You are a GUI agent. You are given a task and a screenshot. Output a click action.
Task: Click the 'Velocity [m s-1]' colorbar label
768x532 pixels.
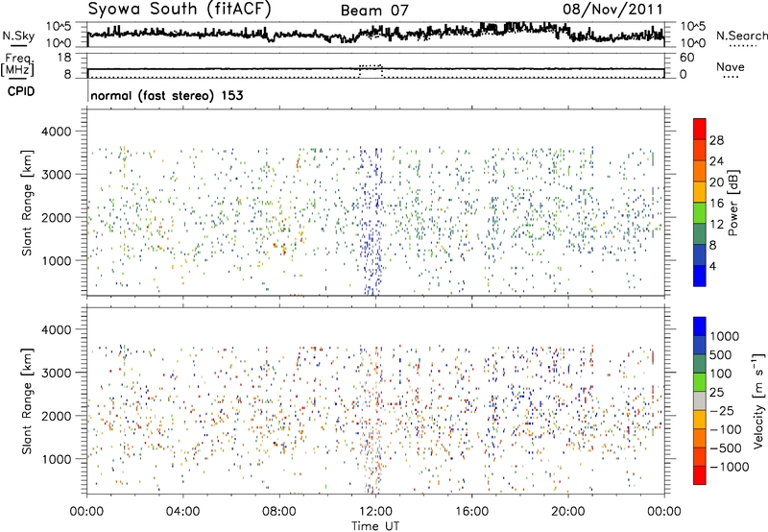pos(758,400)
